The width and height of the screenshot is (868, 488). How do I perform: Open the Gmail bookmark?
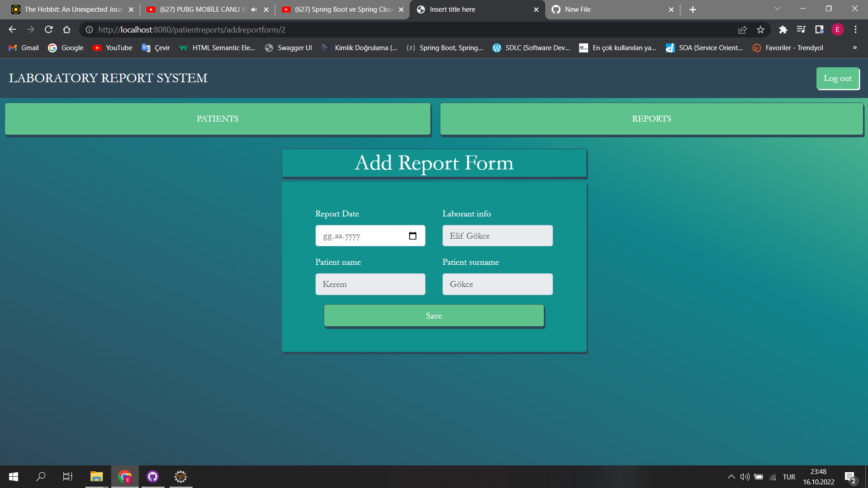click(23, 47)
